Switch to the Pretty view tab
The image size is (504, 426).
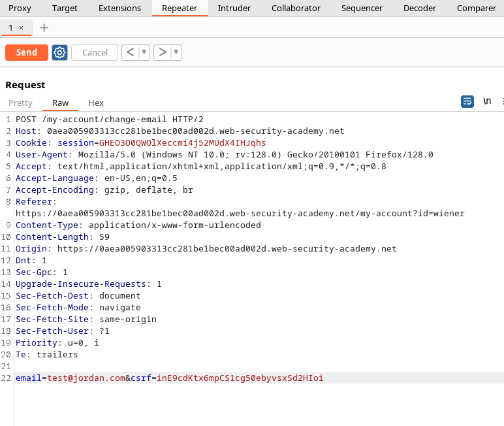[x=20, y=103]
